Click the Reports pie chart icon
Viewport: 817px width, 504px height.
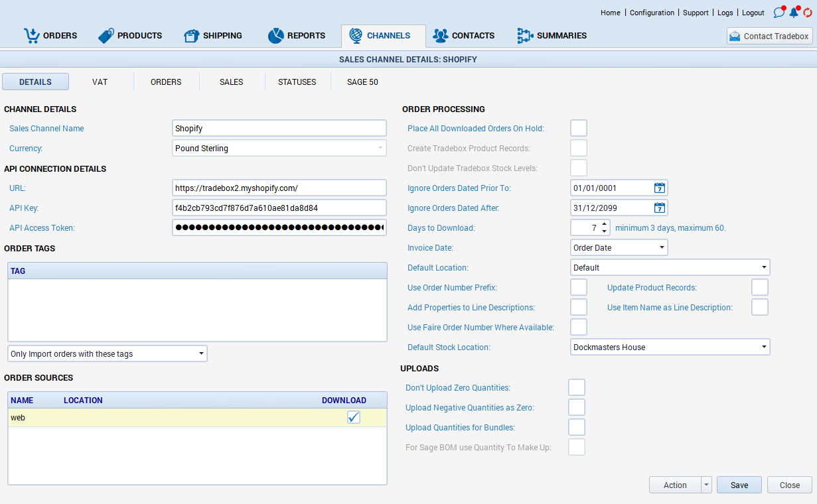[275, 36]
